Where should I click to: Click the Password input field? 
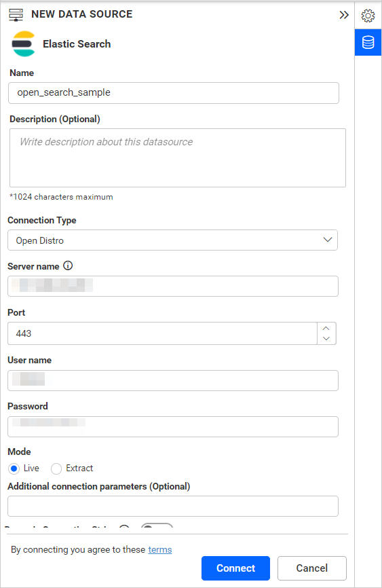pyautogui.click(x=173, y=427)
